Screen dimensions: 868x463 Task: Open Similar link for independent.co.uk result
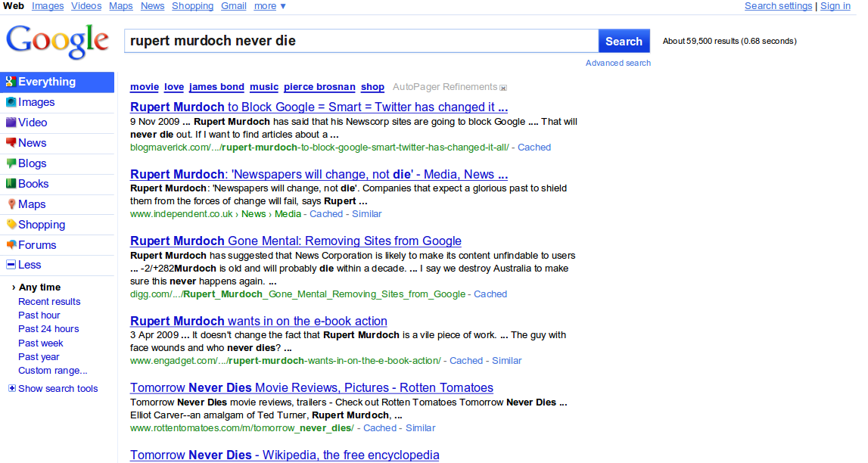click(x=366, y=214)
